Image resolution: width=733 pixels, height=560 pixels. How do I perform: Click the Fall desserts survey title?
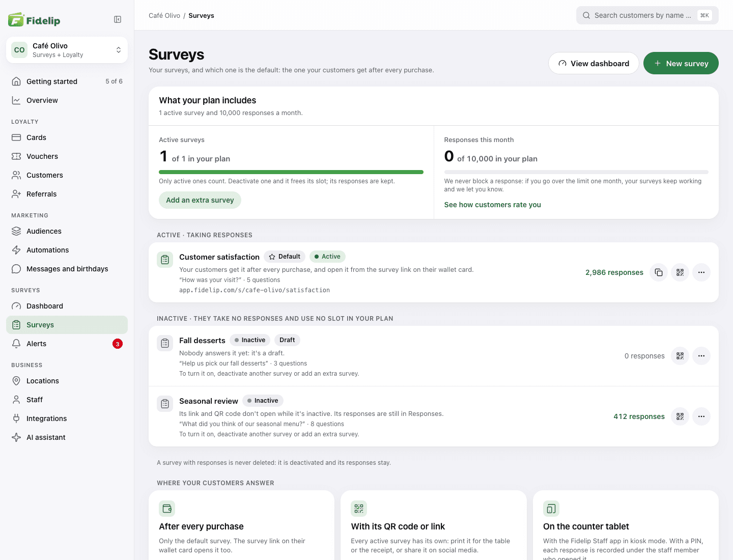click(202, 341)
